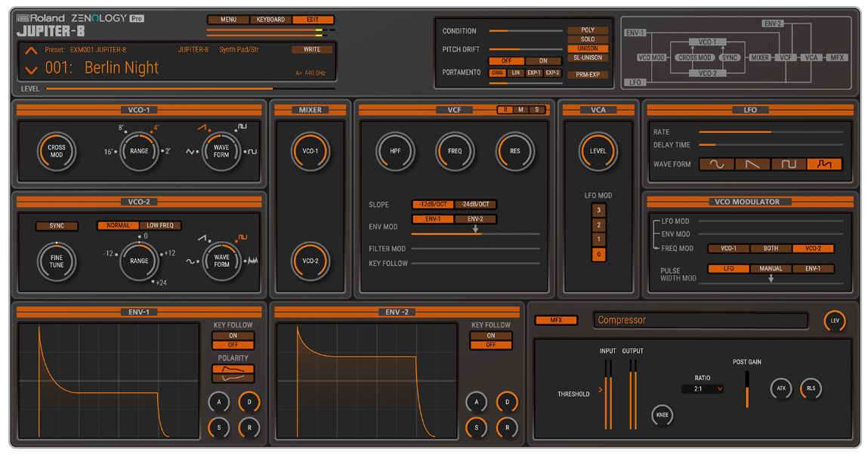Click the VCO-2 Fine Tune knob
868x458 pixels.
tap(57, 261)
